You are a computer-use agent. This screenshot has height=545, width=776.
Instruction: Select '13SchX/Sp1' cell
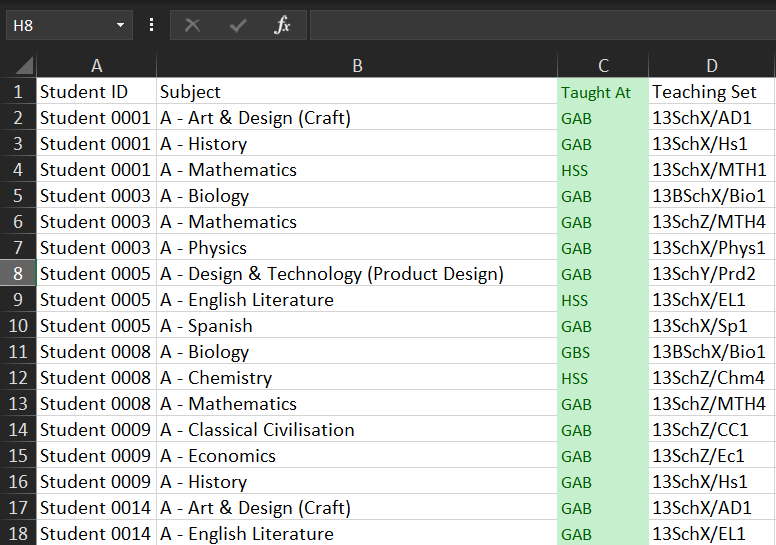pyautogui.click(x=712, y=326)
